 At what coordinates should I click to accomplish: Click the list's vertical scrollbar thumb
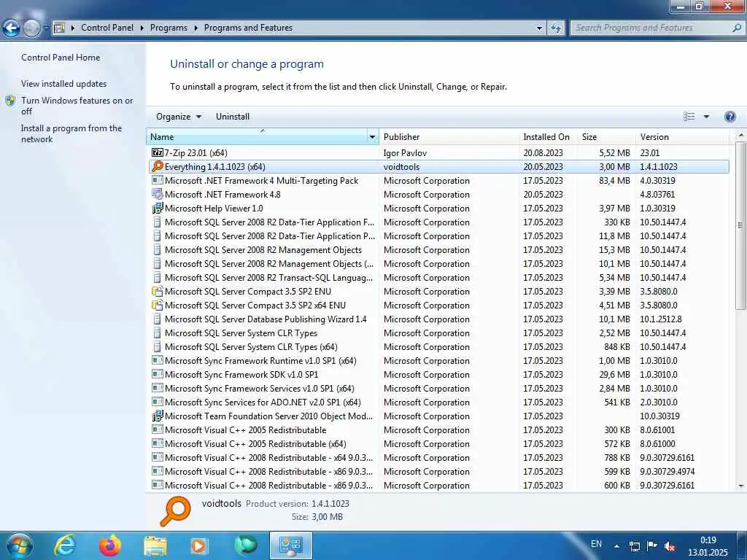740,225
